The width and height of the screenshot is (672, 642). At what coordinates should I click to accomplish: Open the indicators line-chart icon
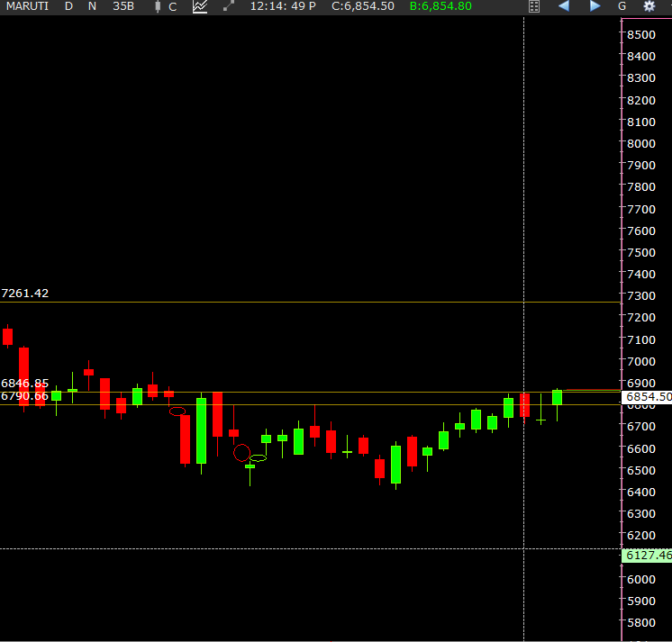pyautogui.click(x=200, y=6)
